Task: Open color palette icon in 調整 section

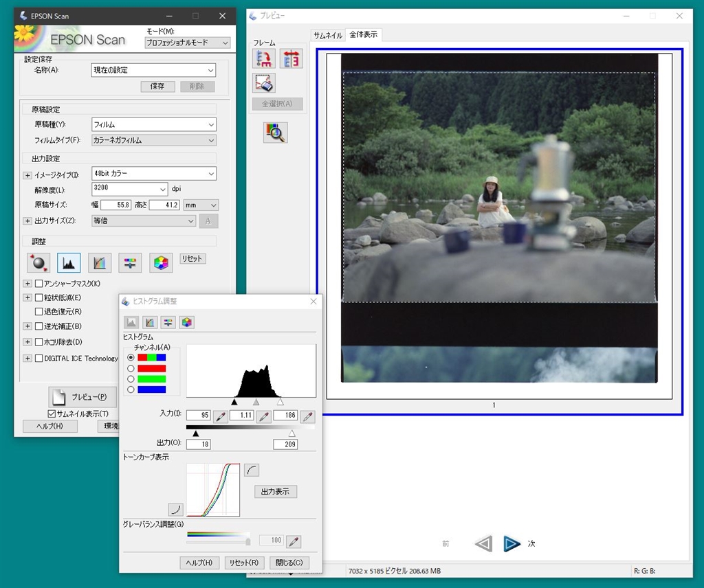Action: coord(161,263)
